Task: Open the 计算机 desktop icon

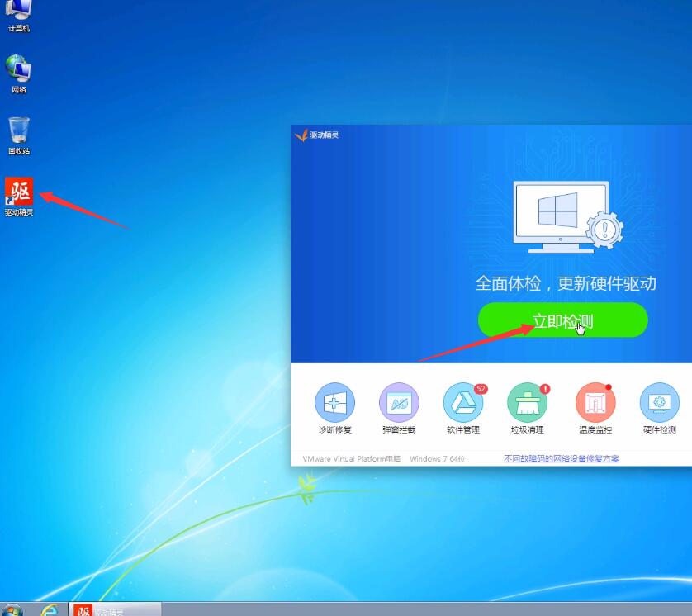Action: click(18, 17)
